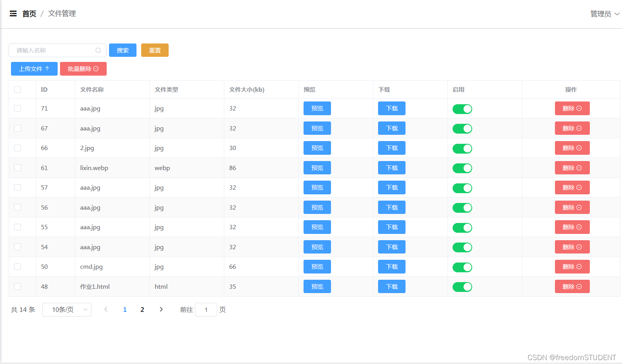
Task: Collapse the sidebar with the hamburger icon
Action: pyautogui.click(x=13, y=14)
